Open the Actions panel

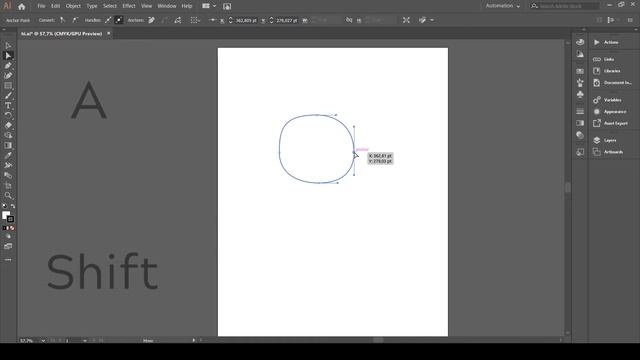click(611, 42)
